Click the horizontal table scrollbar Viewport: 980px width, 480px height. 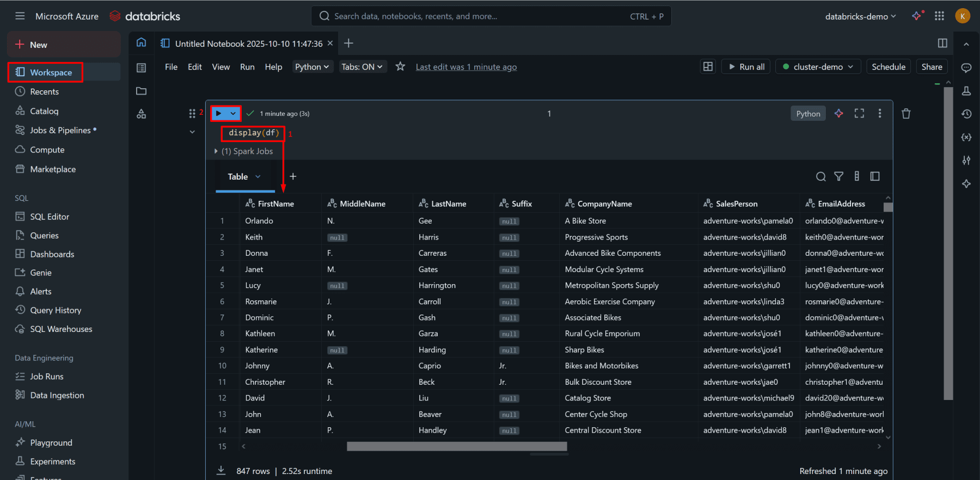coord(457,446)
